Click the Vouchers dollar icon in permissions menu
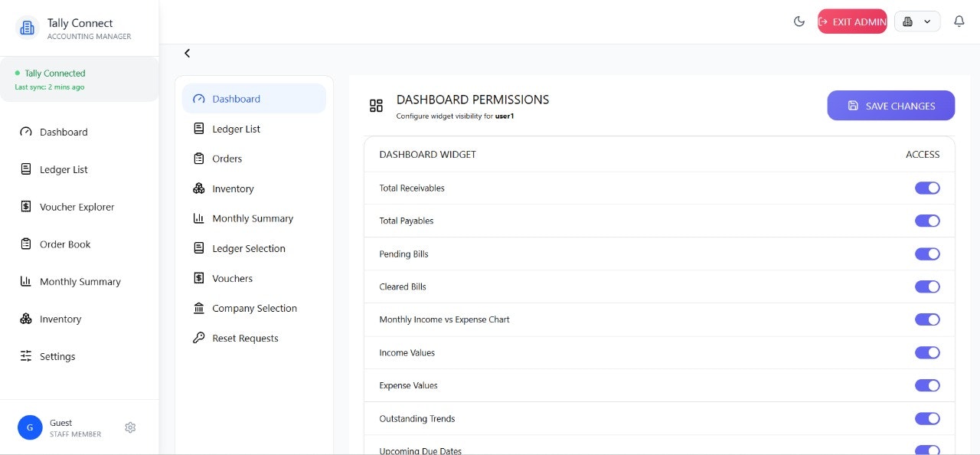Viewport: 980px width, 455px height. [x=199, y=278]
